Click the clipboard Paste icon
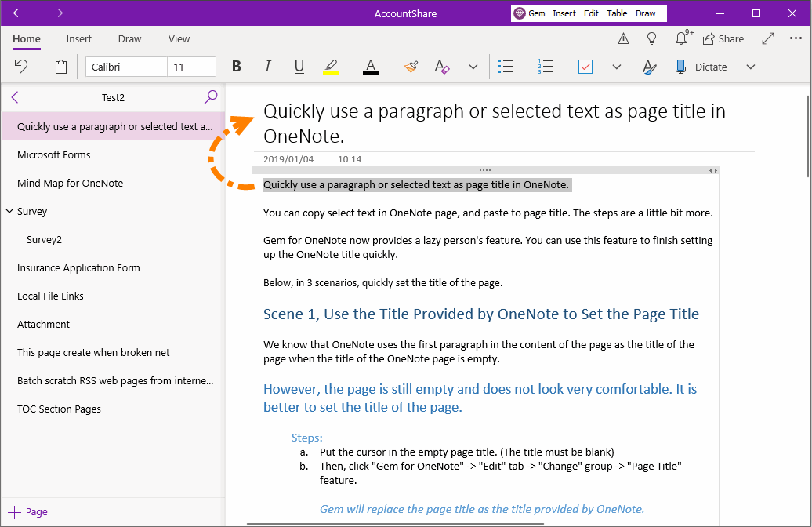This screenshot has width=812, height=527. (61, 67)
